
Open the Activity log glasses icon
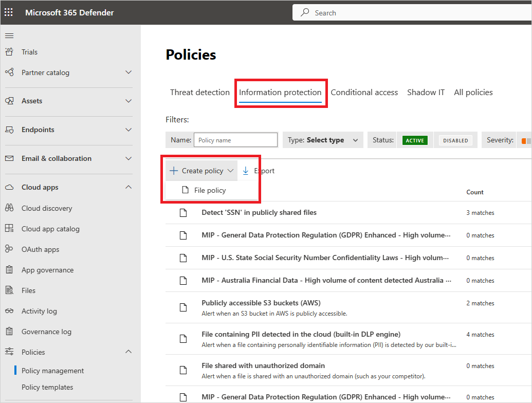9,311
